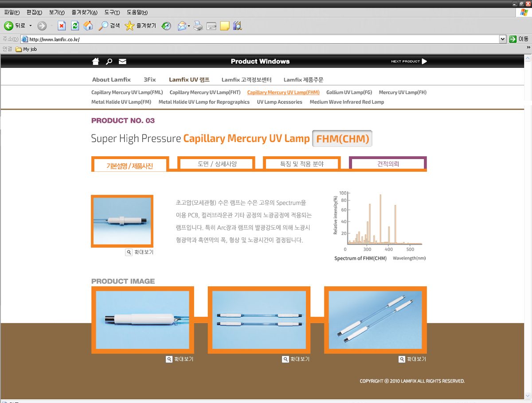Open the Gallium UV Lamp(FG) link
The image size is (532, 403).
point(349,92)
